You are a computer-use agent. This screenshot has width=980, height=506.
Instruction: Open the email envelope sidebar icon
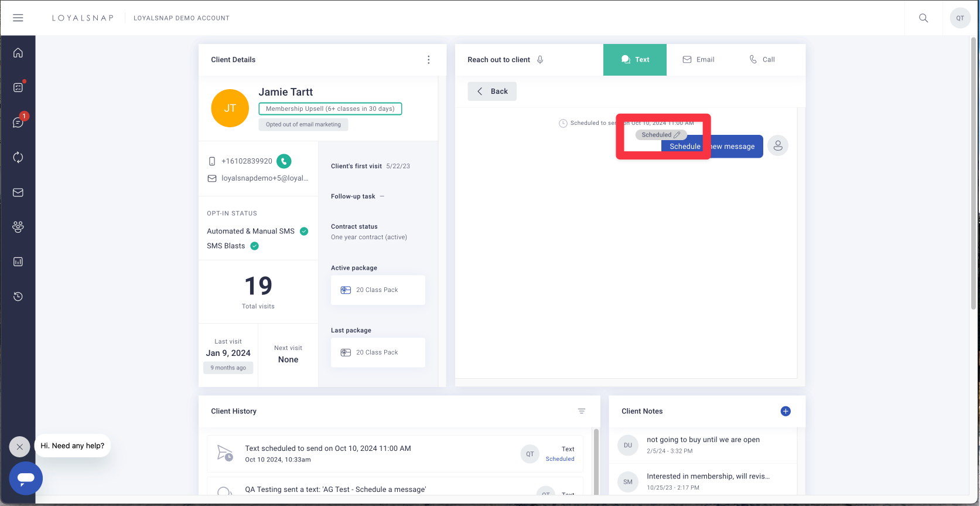18,192
